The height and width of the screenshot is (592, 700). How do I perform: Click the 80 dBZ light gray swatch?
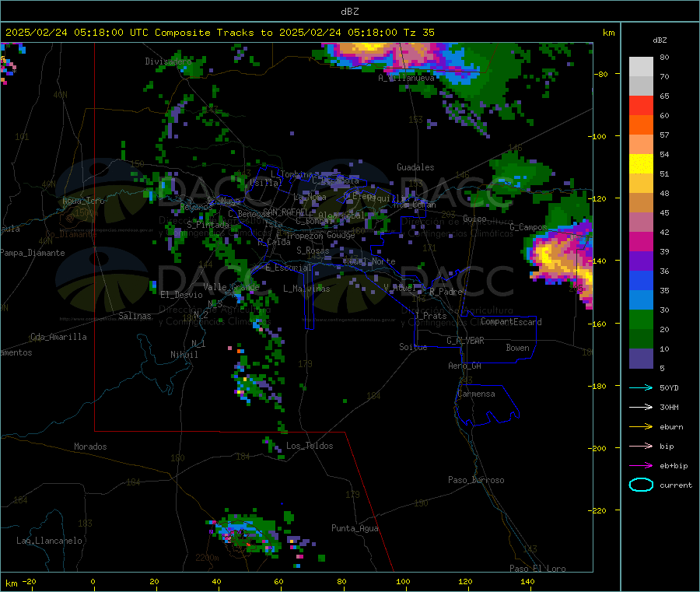(641, 67)
